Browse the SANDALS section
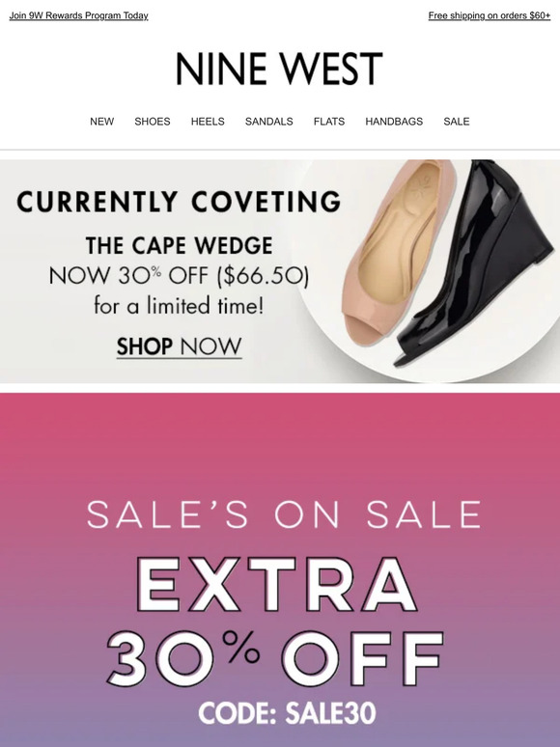Viewport: 560px width, 747px height. (268, 122)
